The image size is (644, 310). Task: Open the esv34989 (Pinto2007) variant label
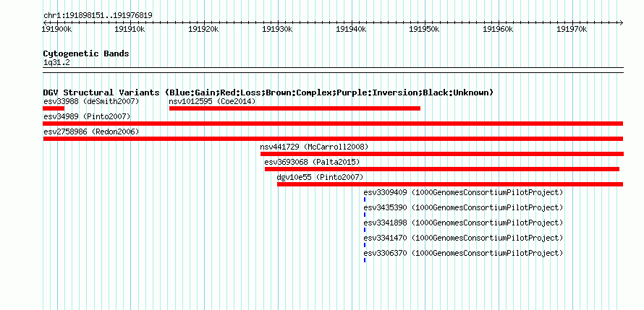click(x=87, y=116)
